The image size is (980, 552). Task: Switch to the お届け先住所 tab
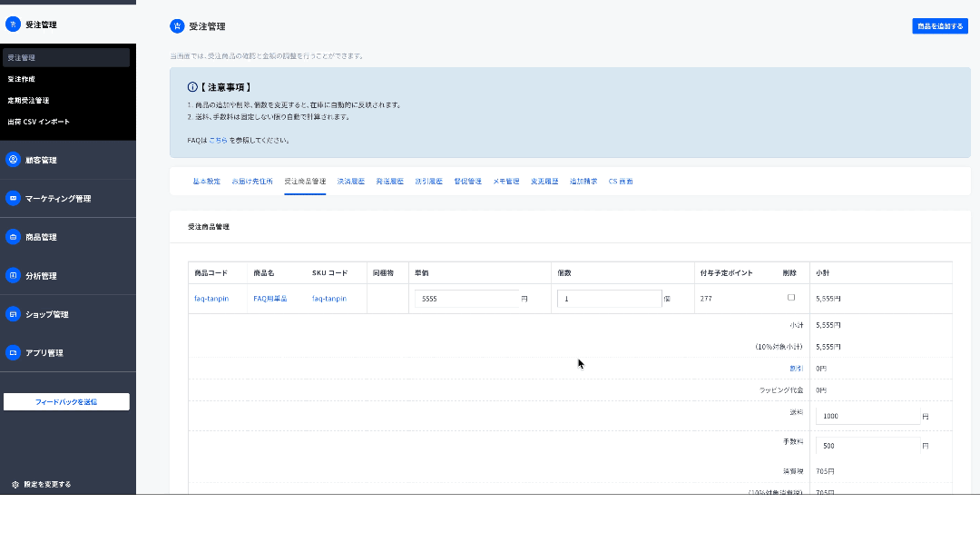click(252, 182)
